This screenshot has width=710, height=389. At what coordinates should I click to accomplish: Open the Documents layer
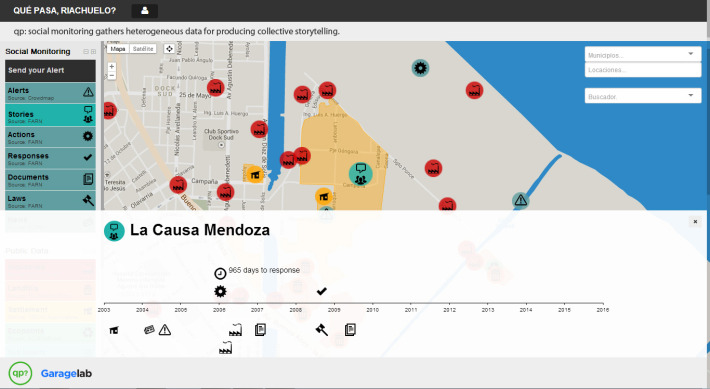(x=50, y=179)
